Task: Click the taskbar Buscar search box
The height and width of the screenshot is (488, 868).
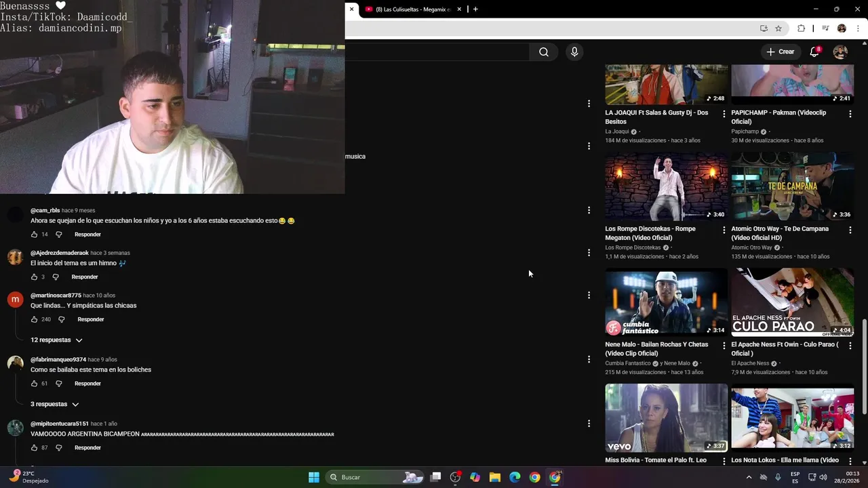Action: (375, 477)
